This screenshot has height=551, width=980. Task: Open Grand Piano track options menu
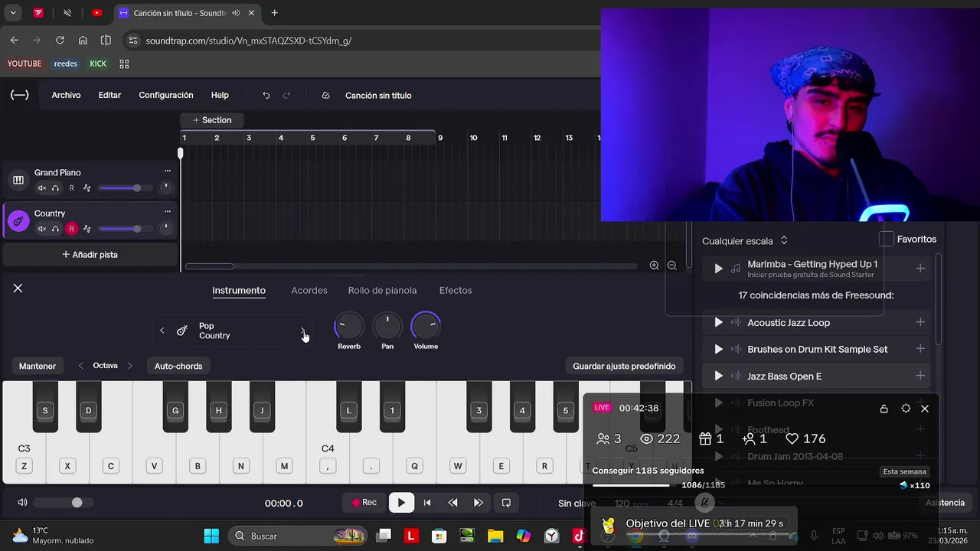point(167,171)
